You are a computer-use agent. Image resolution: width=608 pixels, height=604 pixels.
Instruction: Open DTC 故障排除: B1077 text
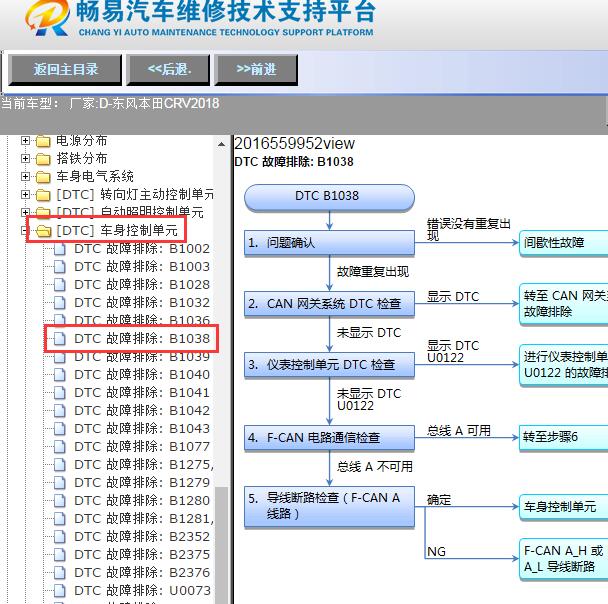pos(142,447)
